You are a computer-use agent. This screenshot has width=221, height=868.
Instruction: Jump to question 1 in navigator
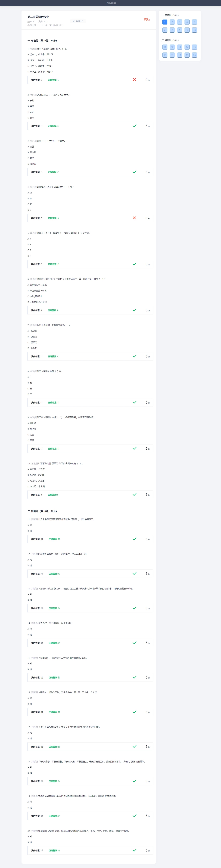[165, 22]
